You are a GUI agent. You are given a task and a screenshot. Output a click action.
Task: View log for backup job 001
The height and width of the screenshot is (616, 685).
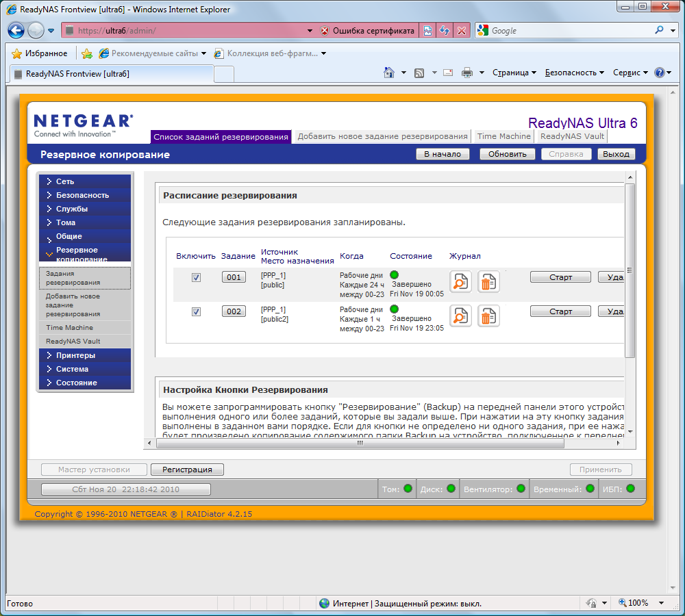460,281
